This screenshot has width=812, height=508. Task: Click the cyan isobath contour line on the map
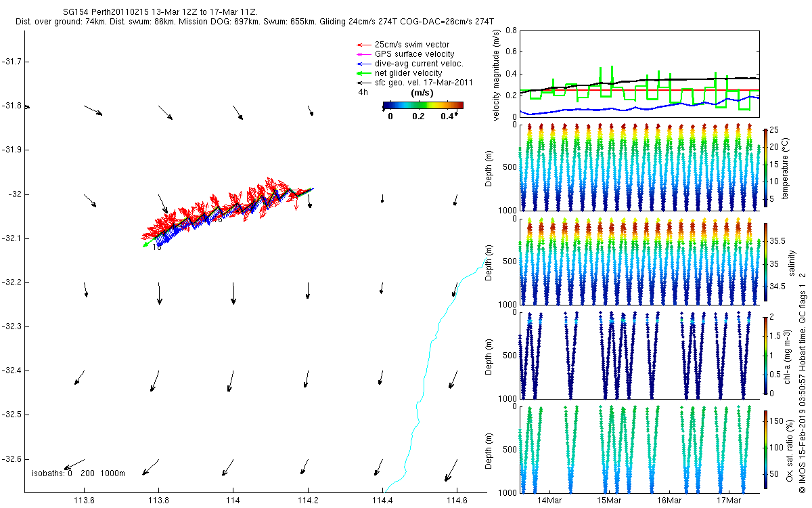428,352
